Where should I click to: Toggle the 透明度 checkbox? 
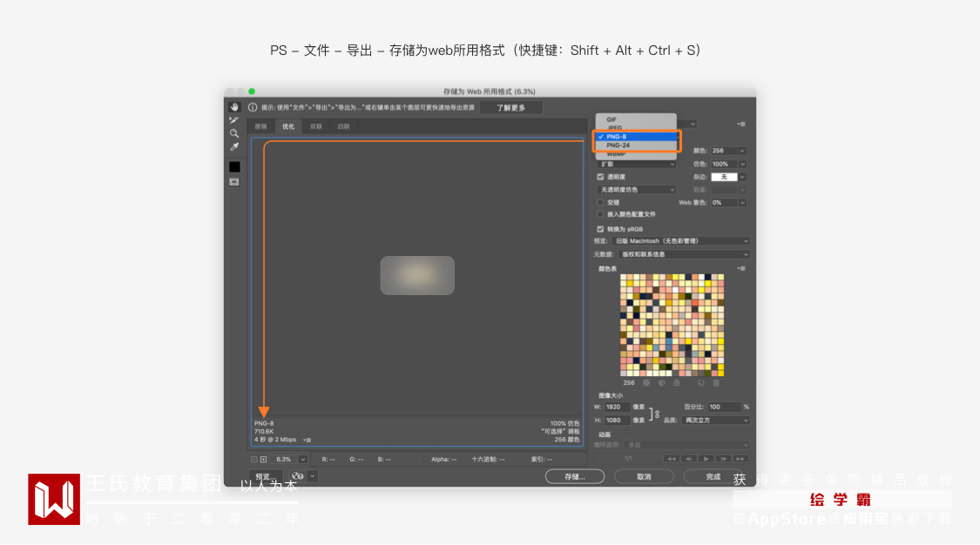click(600, 178)
